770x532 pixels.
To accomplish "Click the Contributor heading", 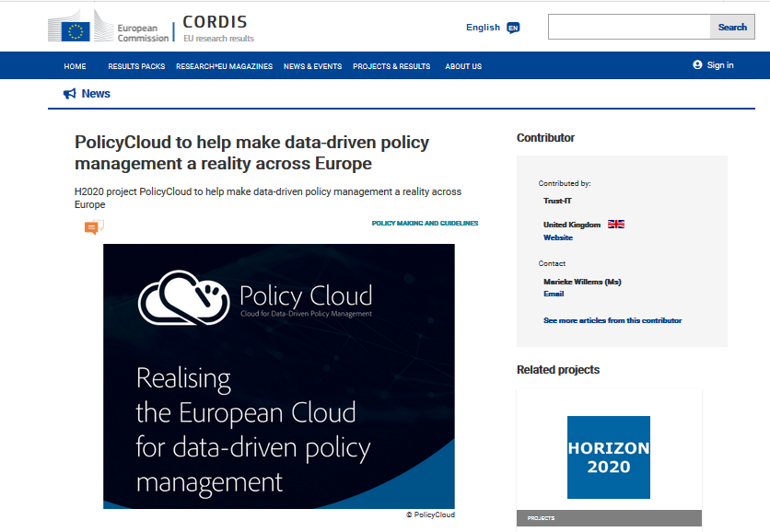I will point(545,138).
